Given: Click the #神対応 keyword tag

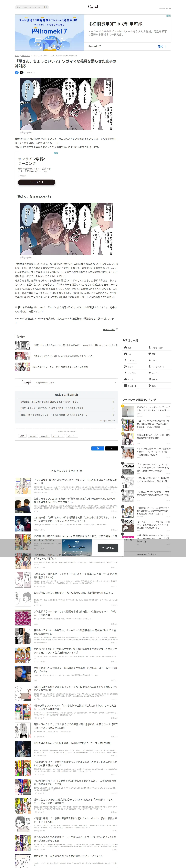Looking at the screenshot, I should coord(33,436).
